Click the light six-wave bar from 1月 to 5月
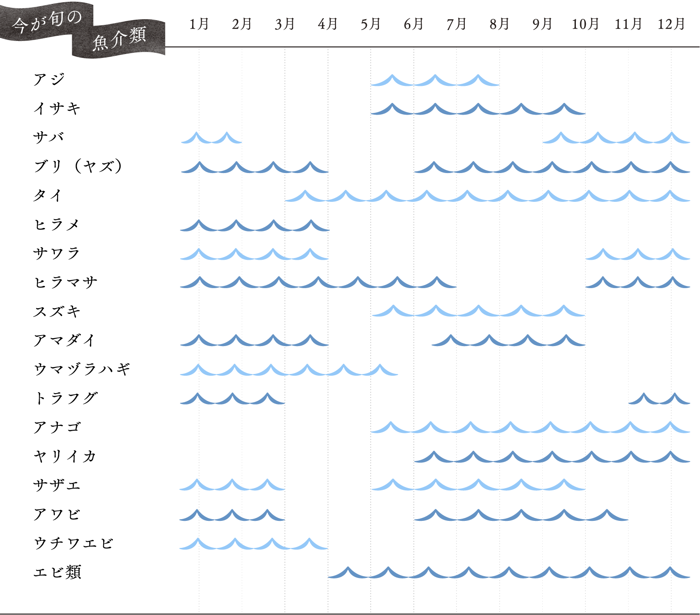Viewport: 700px width, 615px height. point(288,370)
